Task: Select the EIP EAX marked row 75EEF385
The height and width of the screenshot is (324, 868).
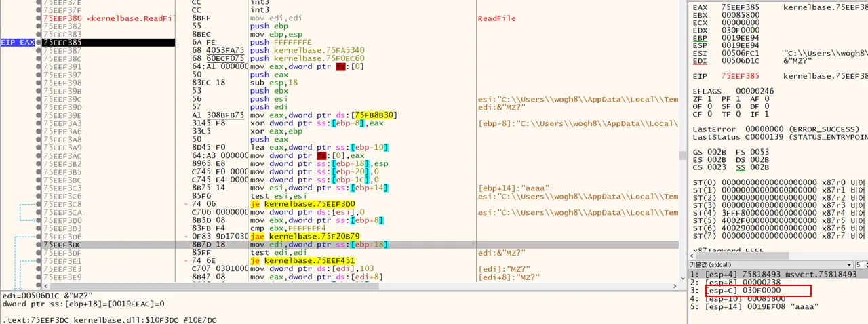Action: pyautogui.click(x=108, y=43)
